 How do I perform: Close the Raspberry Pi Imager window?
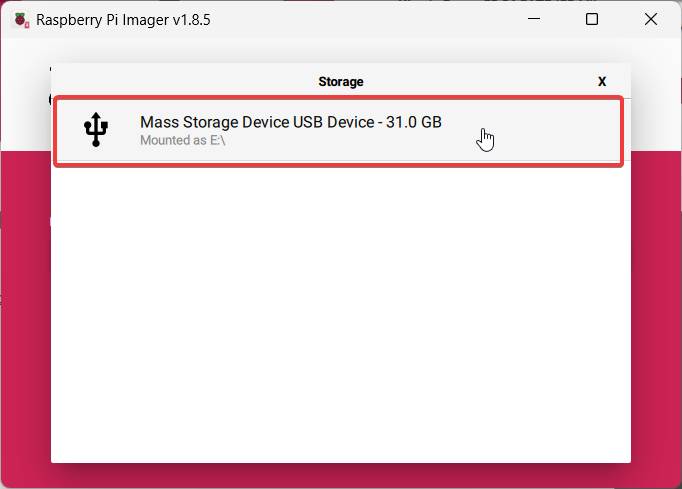tap(650, 19)
